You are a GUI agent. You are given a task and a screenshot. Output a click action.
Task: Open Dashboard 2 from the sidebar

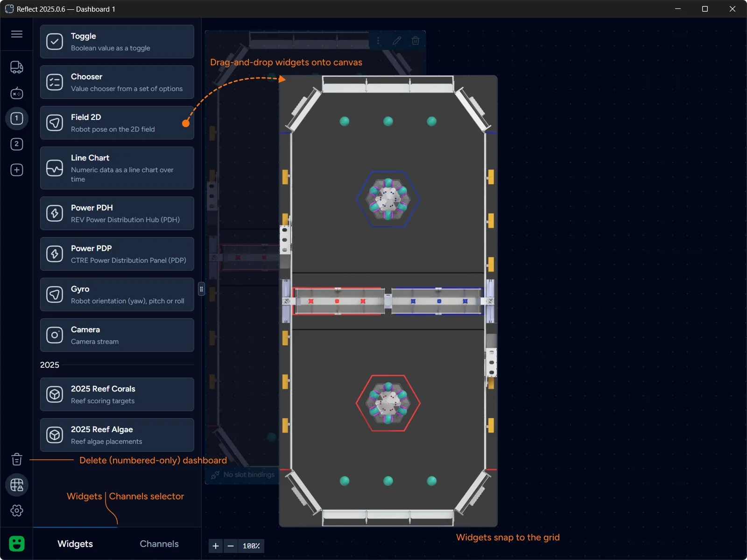tap(17, 144)
